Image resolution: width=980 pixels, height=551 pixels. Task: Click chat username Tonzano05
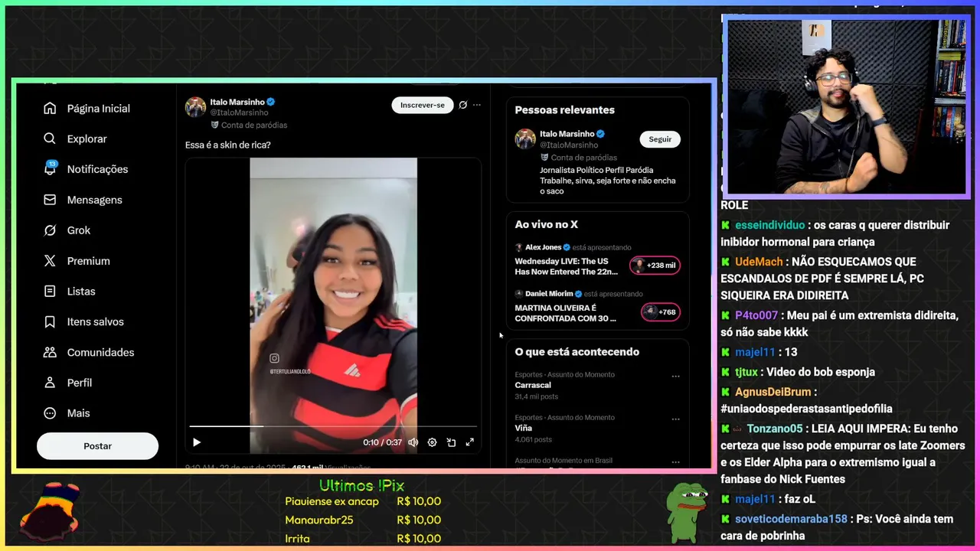(x=775, y=429)
